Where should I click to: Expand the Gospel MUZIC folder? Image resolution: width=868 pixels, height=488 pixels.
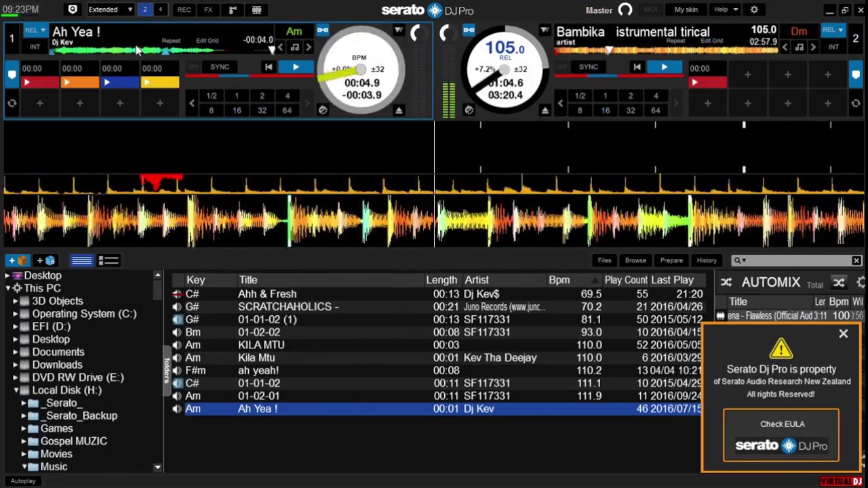[24, 441]
